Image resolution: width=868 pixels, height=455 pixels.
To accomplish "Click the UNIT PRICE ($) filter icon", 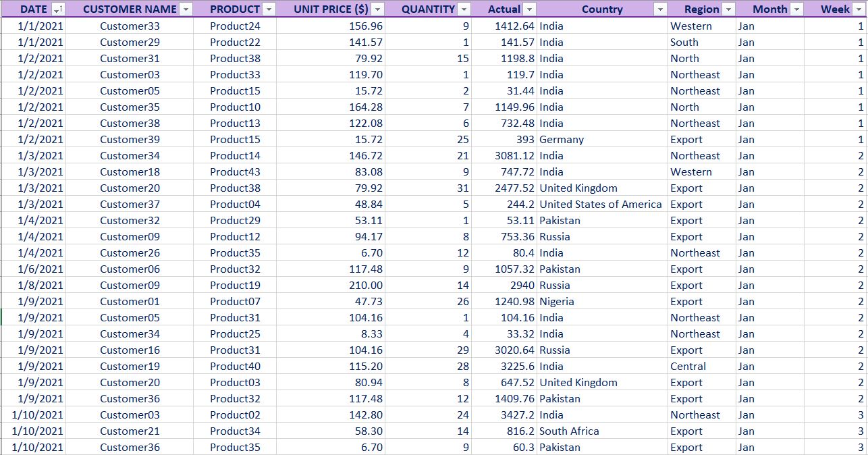I will (x=377, y=9).
